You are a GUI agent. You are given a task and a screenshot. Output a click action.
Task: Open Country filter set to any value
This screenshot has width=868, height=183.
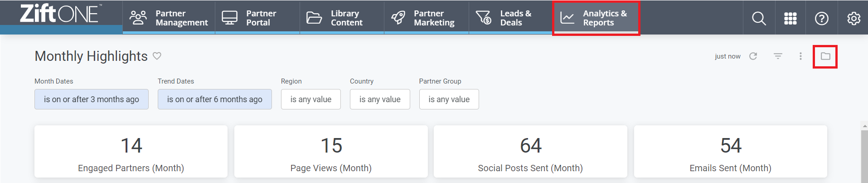380,99
